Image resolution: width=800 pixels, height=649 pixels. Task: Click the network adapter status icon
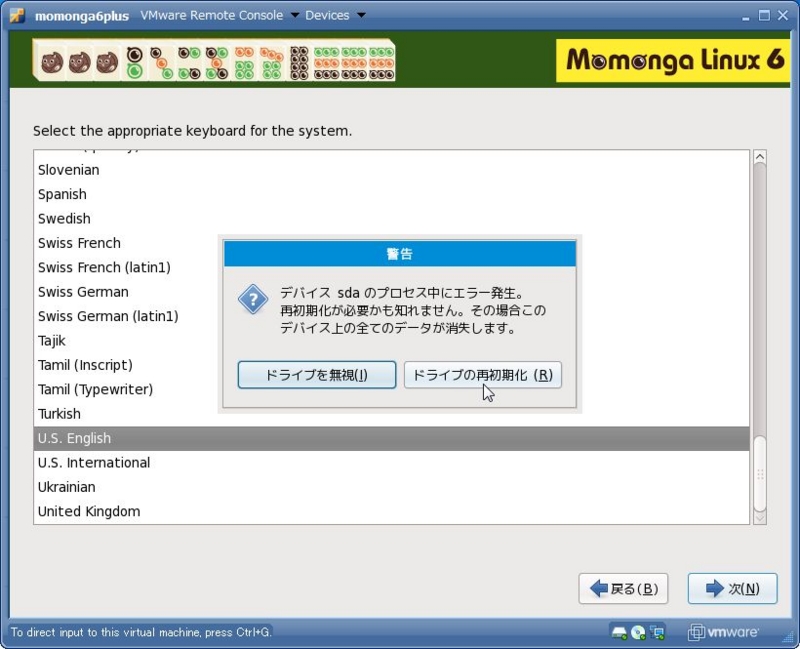pyautogui.click(x=658, y=633)
